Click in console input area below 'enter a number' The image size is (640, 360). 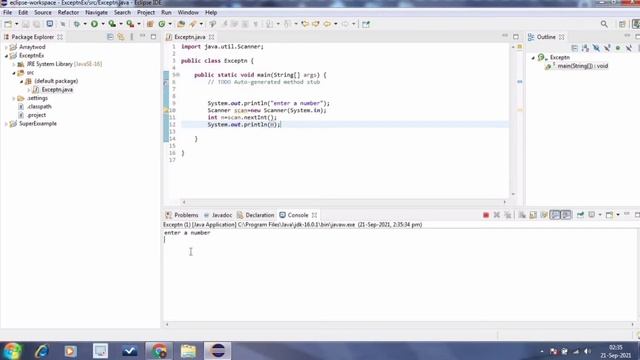[x=400, y=240]
